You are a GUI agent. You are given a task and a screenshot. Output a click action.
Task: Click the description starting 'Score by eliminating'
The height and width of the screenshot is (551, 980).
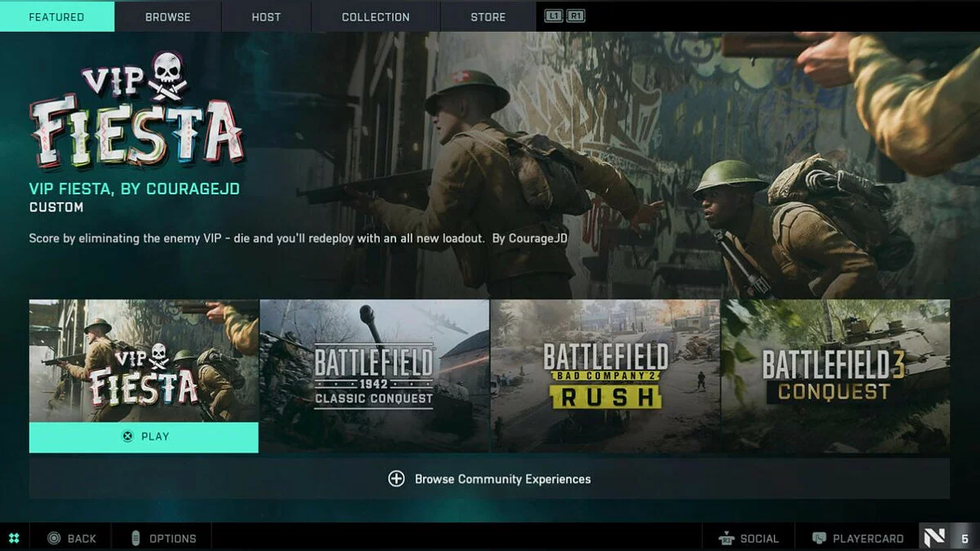(x=298, y=238)
